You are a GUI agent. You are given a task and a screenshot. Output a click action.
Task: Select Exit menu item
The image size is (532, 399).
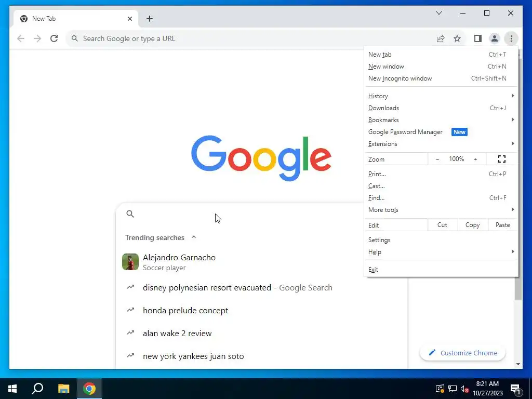pos(441,270)
